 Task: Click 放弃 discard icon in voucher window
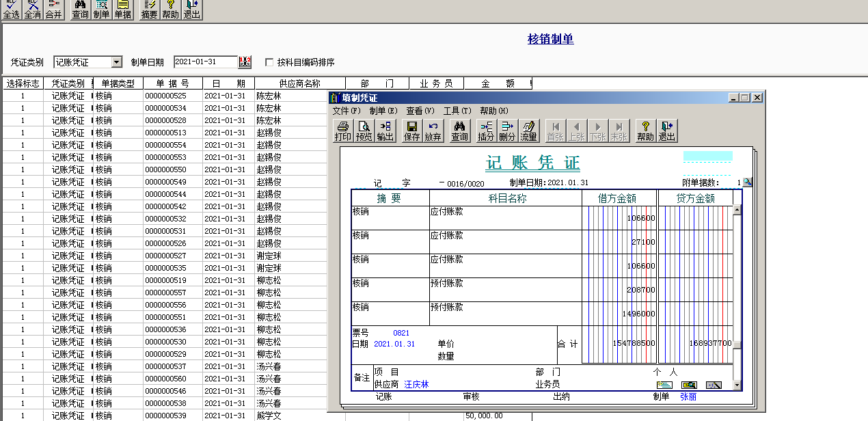coord(433,131)
